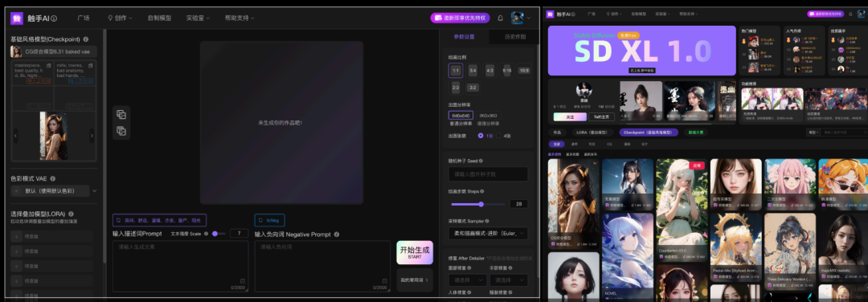
Task: Focus the positive Prompt text area
Action: point(181,266)
